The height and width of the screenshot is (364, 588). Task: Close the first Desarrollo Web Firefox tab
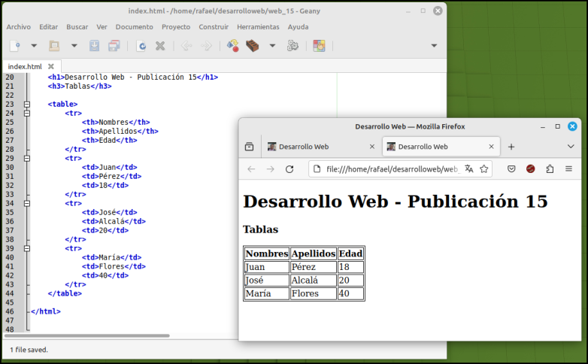pos(372,147)
